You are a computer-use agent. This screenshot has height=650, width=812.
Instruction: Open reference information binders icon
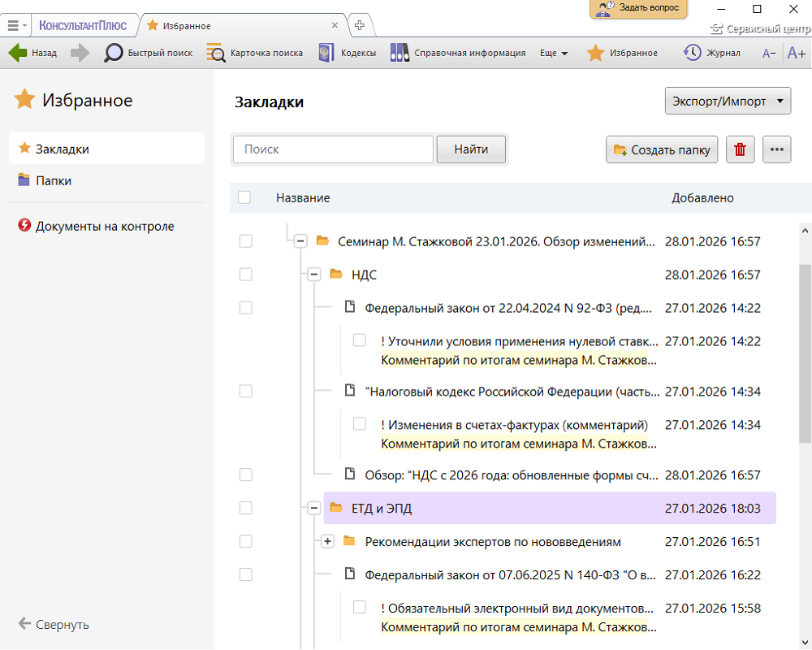(399, 53)
